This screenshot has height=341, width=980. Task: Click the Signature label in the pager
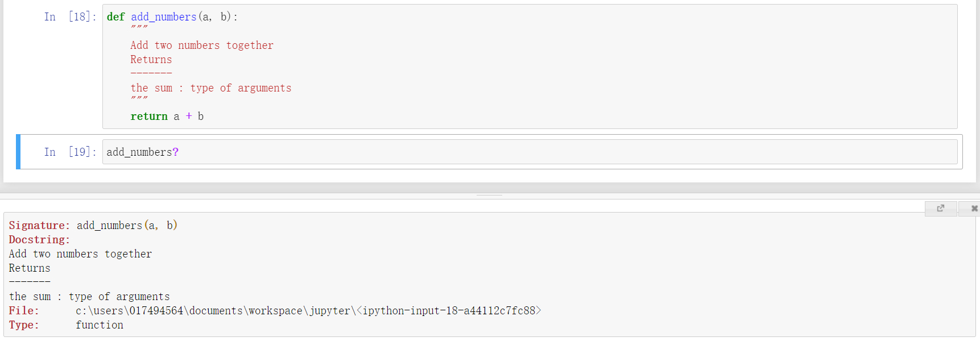click(x=39, y=226)
